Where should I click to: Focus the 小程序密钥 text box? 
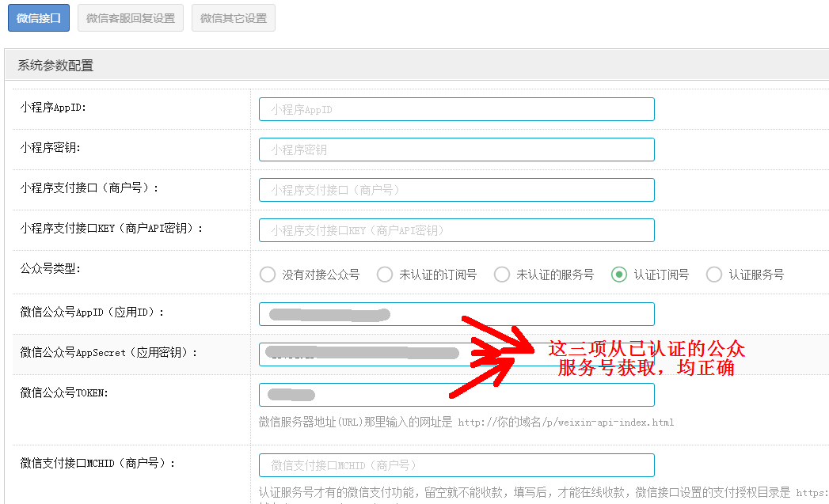456,150
